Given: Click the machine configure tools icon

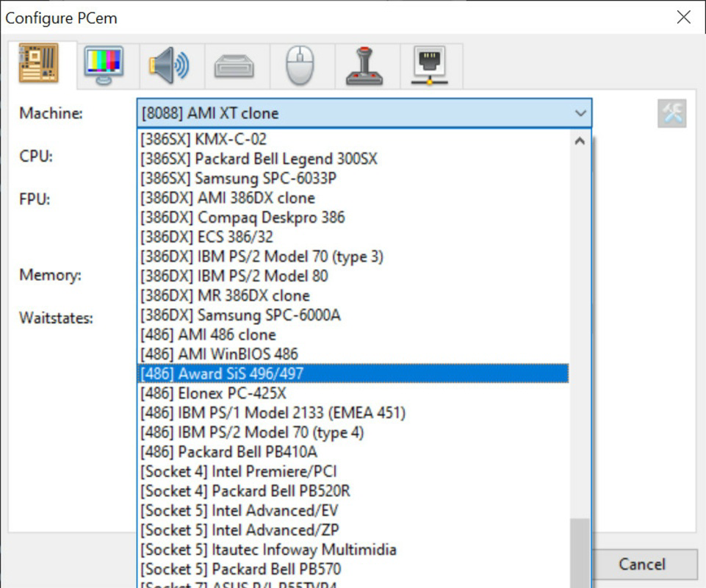Looking at the screenshot, I should point(671,113).
